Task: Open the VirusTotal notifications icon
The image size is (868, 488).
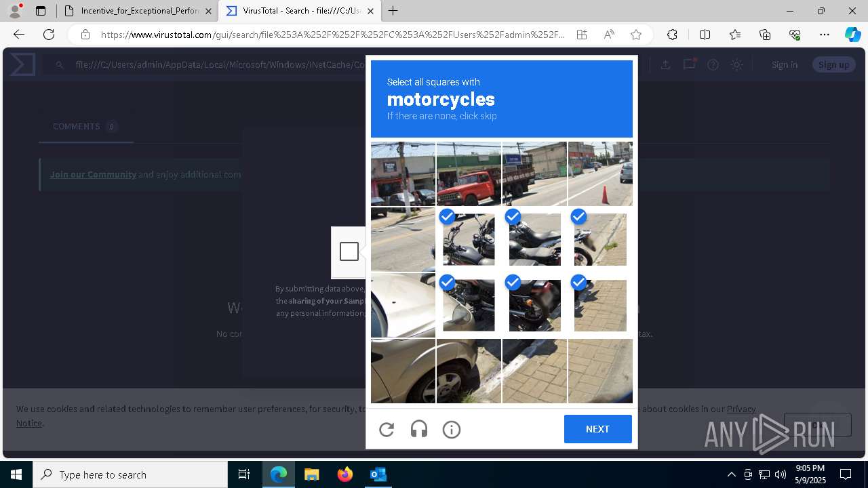Action: (x=690, y=64)
